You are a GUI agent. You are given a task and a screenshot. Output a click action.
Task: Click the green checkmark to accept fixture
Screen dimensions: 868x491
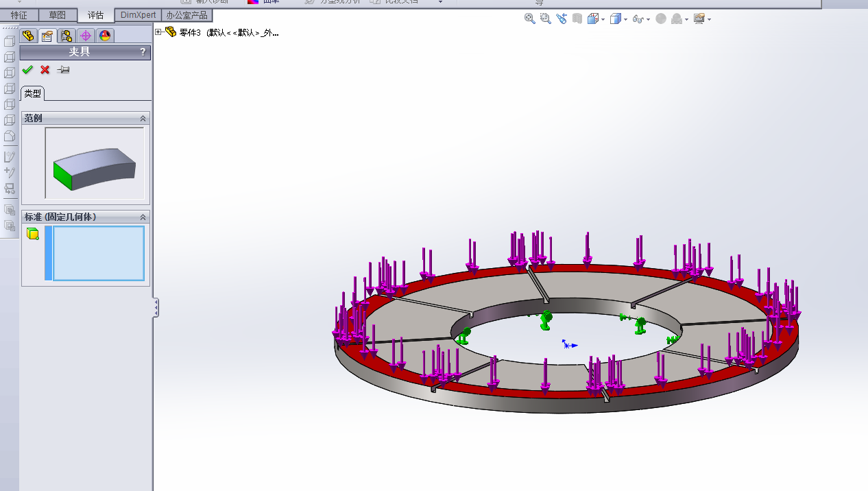27,69
